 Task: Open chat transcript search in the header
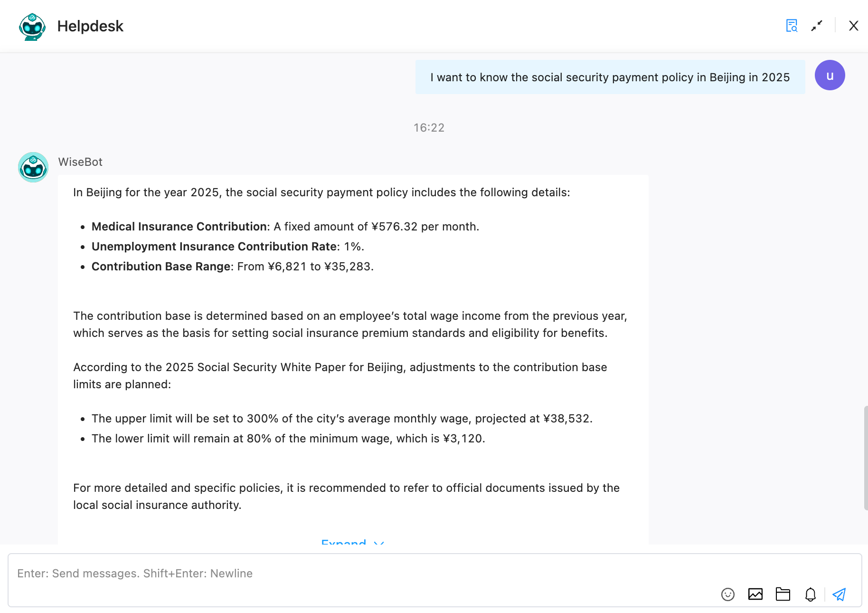[791, 26]
